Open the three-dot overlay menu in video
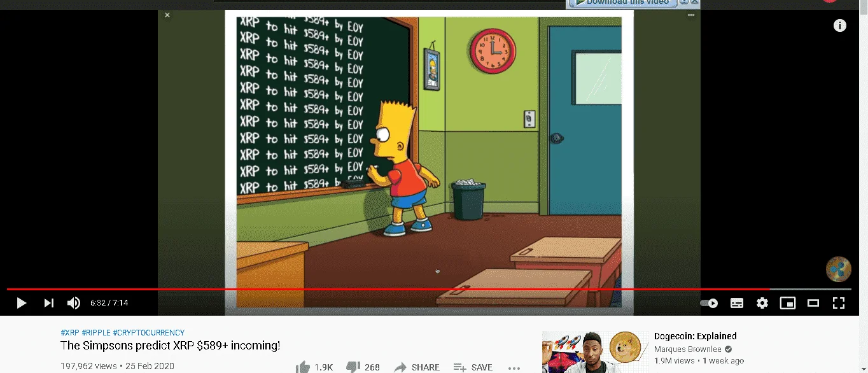The height and width of the screenshot is (373, 868). tap(691, 15)
